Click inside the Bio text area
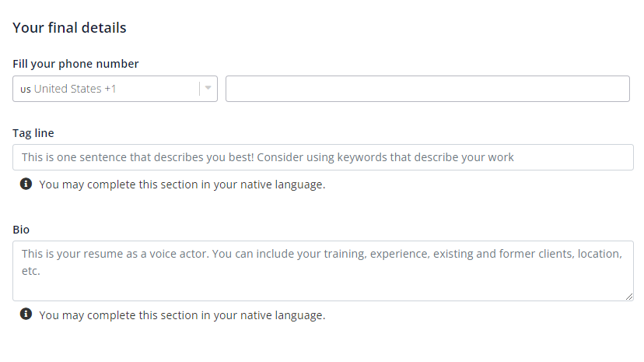 tap(323, 271)
